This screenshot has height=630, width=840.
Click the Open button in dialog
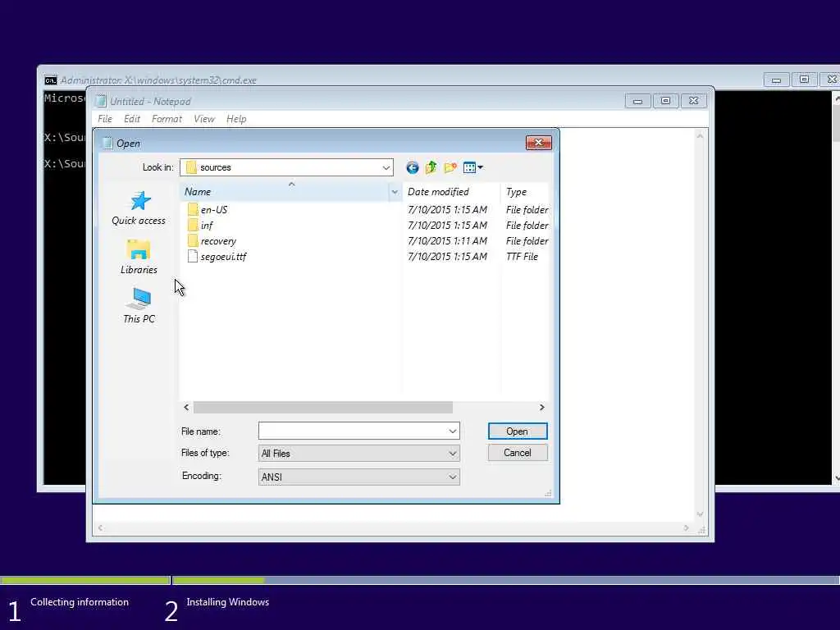click(518, 431)
